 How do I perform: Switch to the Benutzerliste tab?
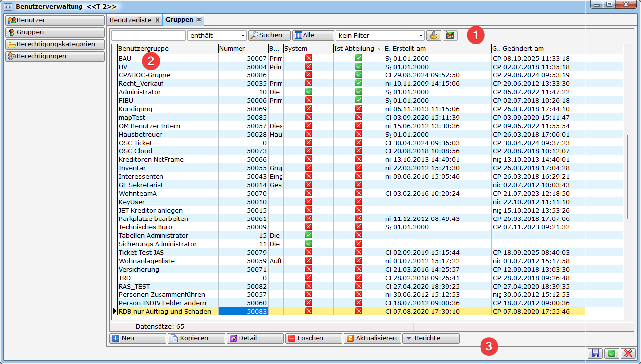pyautogui.click(x=131, y=20)
